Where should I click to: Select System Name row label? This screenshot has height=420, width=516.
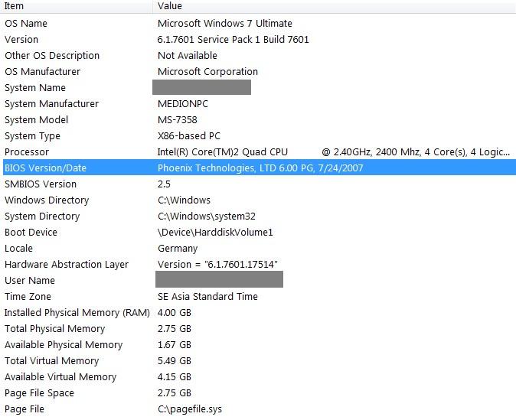point(35,88)
